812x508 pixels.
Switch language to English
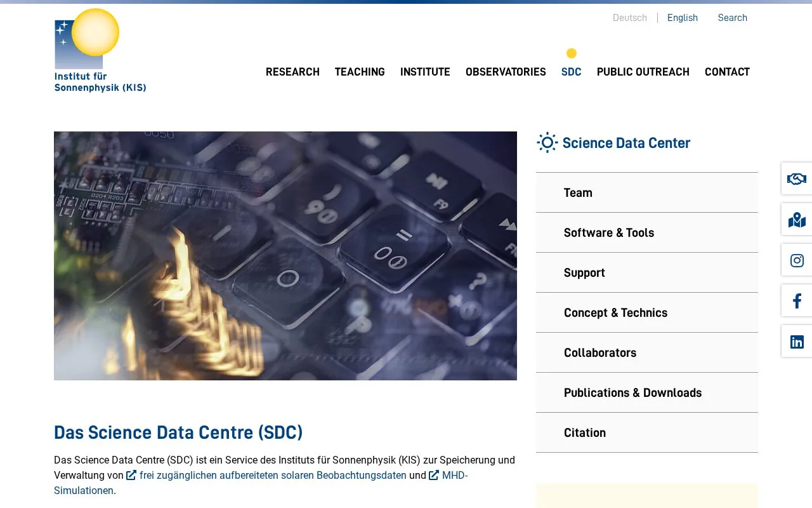(x=683, y=18)
